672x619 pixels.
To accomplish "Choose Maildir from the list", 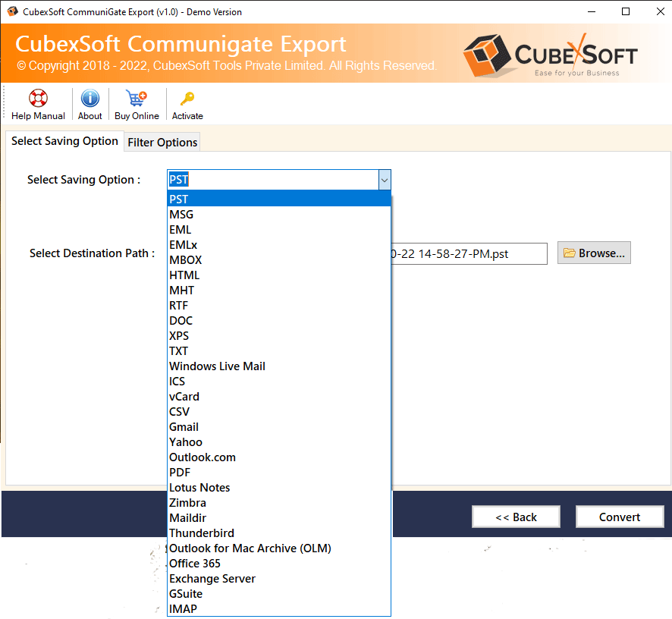I will pos(279,518).
